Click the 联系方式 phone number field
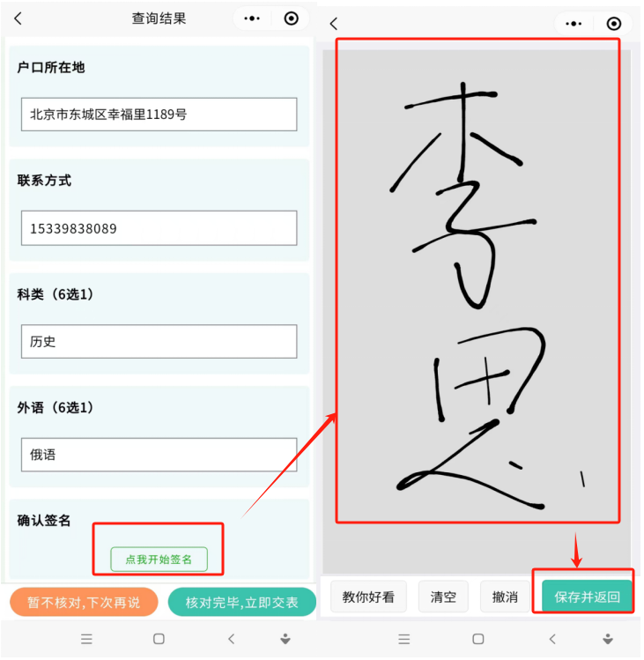This screenshot has width=644, height=660. pos(159,228)
